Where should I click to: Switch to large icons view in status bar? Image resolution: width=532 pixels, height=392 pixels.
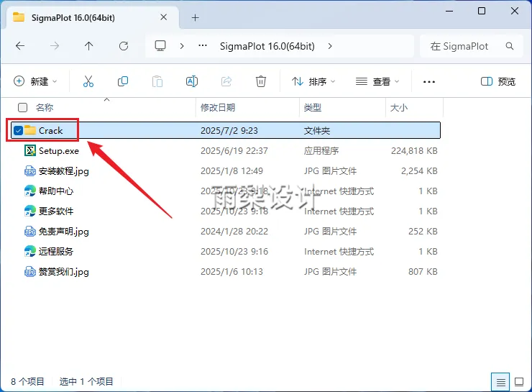point(519,382)
